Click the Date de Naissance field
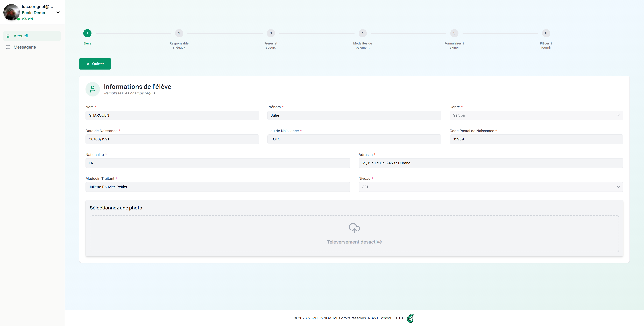Screen dimensions: 644x326 (172, 139)
